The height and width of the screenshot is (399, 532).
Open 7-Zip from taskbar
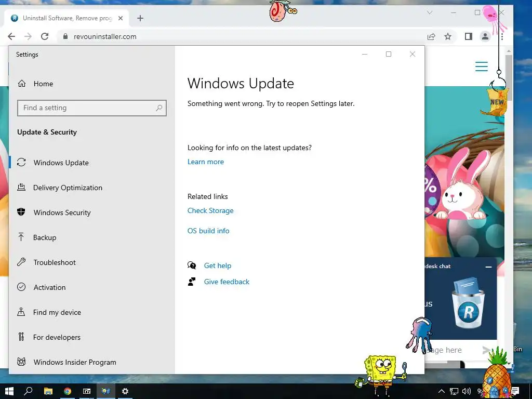click(87, 391)
